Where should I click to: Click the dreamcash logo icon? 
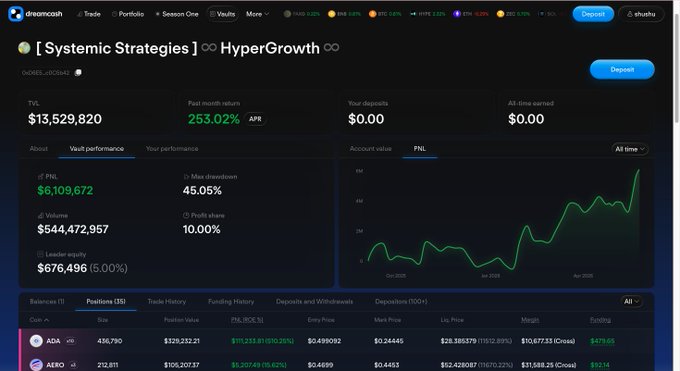[x=16, y=14]
